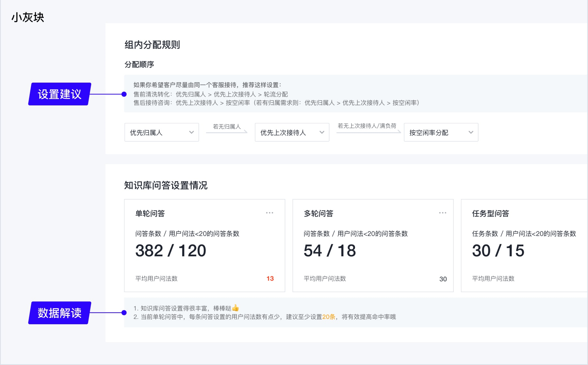Select the 多轮问答 card title
The width and height of the screenshot is (588, 365).
(318, 214)
